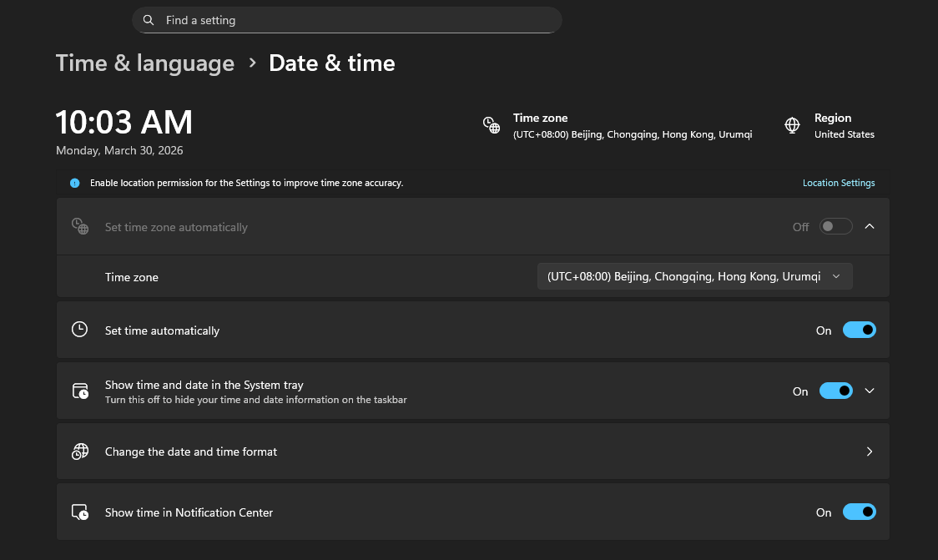Click the blue info icon in banner

coord(75,183)
